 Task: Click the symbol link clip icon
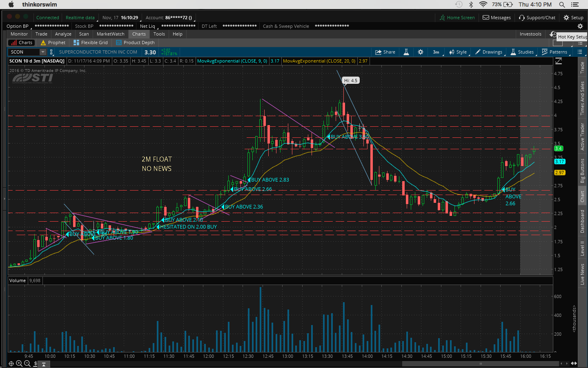click(x=51, y=52)
